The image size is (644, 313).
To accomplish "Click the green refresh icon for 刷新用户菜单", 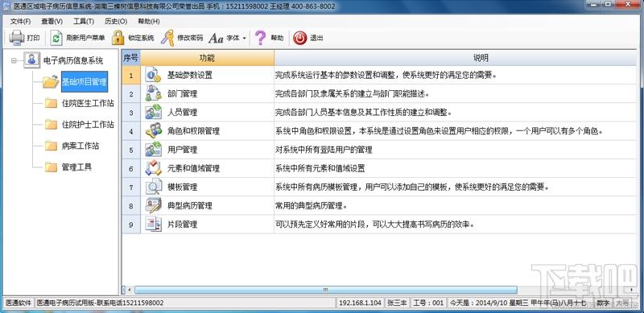I will click(x=56, y=38).
